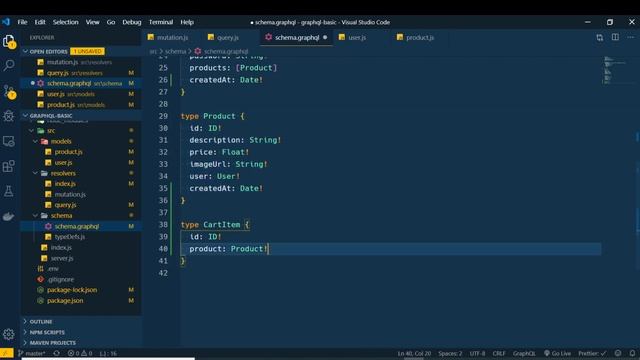Open user.js in models folder tree
This screenshot has width=640, height=360.
coord(63,162)
